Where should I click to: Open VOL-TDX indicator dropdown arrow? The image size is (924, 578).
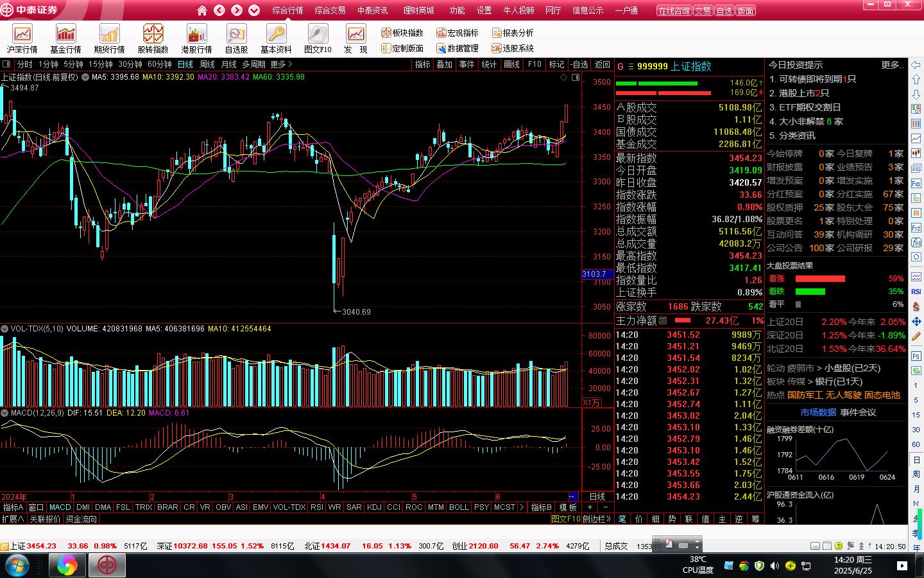(x=4, y=329)
